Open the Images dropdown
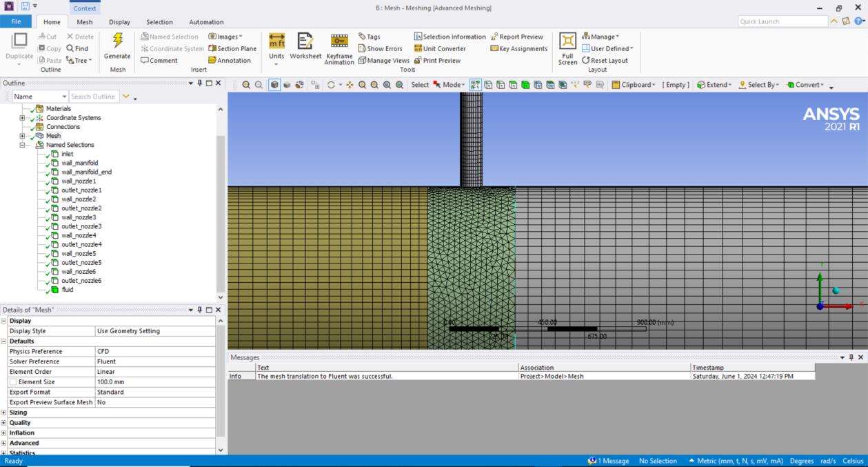 (225, 37)
